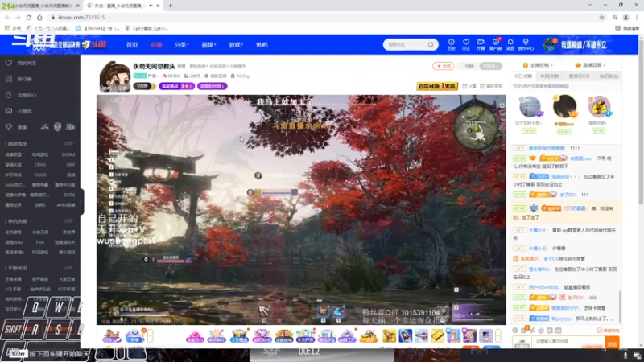Click the 巅峰挑战 2-star badge
The height and width of the screenshot is (362, 644).
(x=176, y=86)
